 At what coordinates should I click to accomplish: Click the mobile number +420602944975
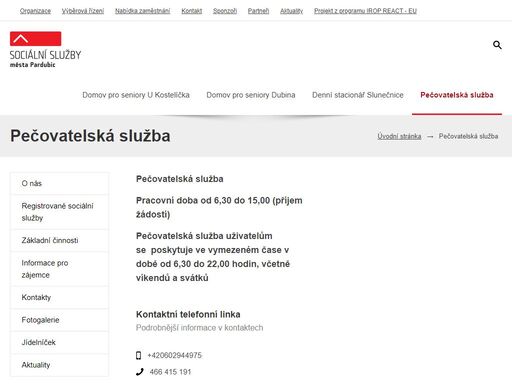[174, 355]
